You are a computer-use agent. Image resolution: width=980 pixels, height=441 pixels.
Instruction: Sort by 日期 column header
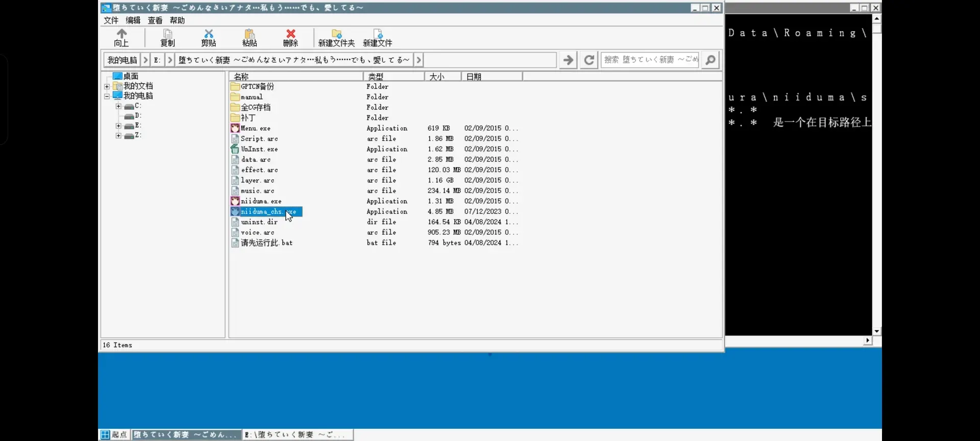tap(492, 77)
